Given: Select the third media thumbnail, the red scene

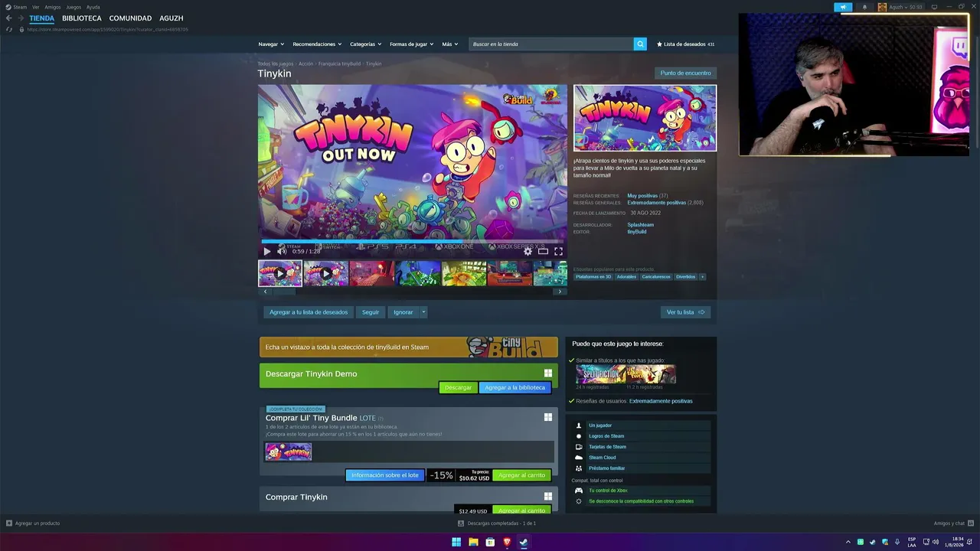Looking at the screenshot, I should [371, 273].
